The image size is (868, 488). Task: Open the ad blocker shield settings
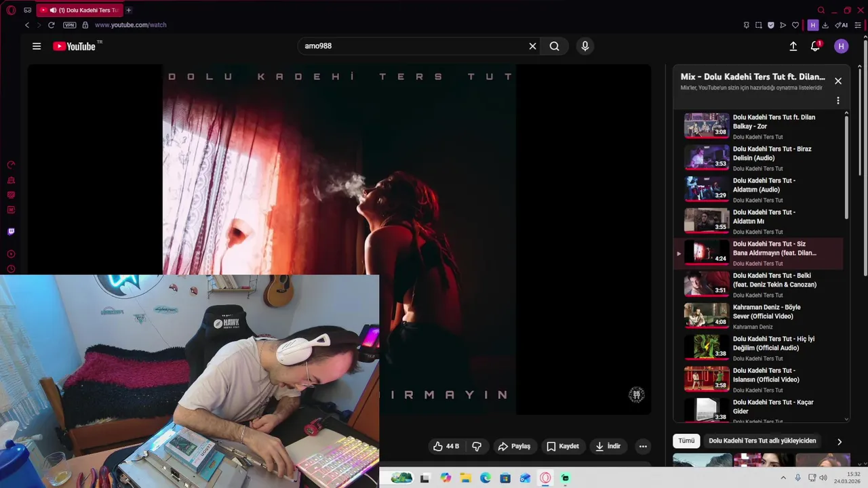770,25
